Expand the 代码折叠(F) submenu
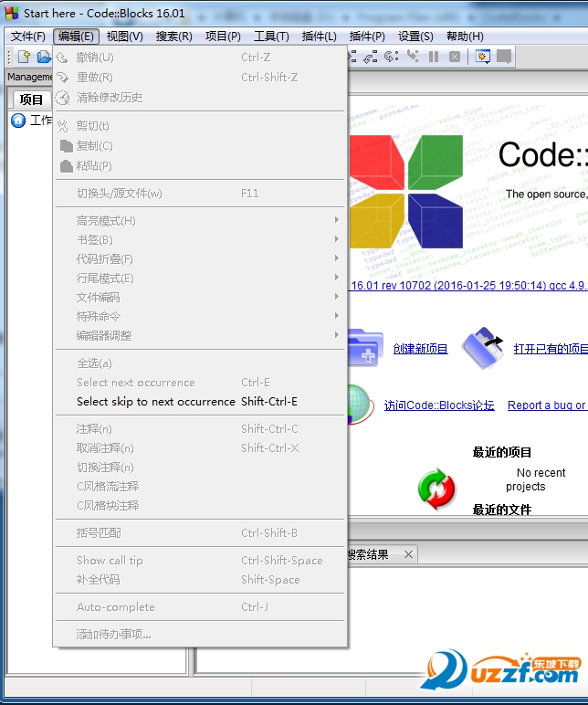 200,259
